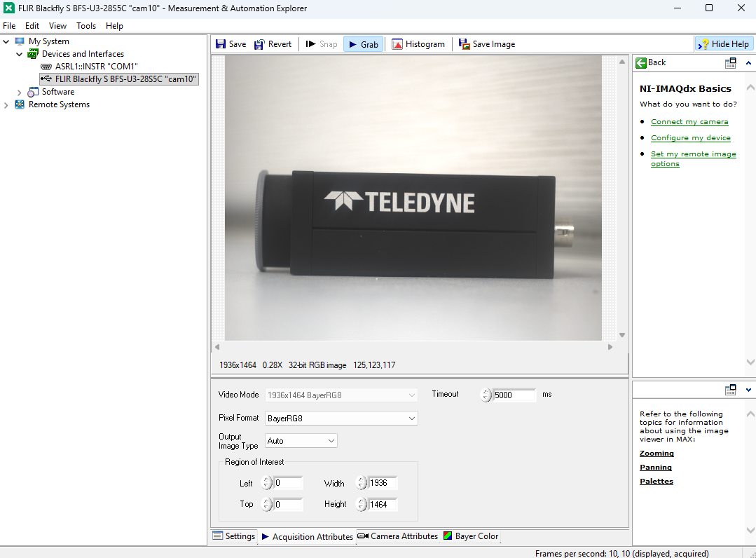
Task: Revert changes using the Revert button
Action: (273, 44)
